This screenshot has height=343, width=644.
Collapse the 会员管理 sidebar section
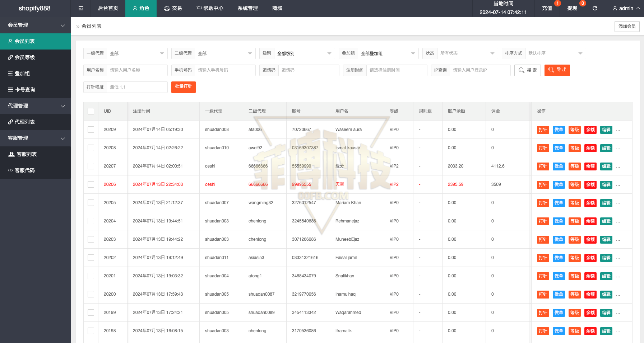[35, 25]
